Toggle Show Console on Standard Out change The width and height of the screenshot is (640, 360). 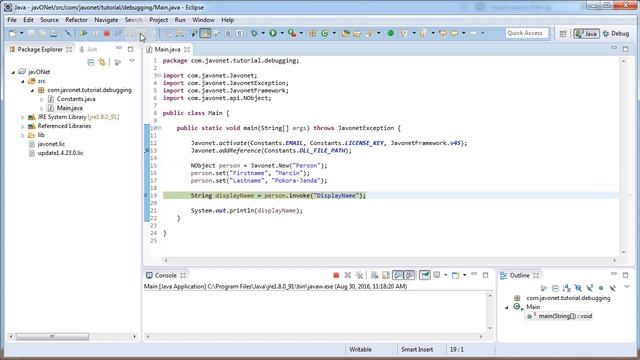point(398,276)
